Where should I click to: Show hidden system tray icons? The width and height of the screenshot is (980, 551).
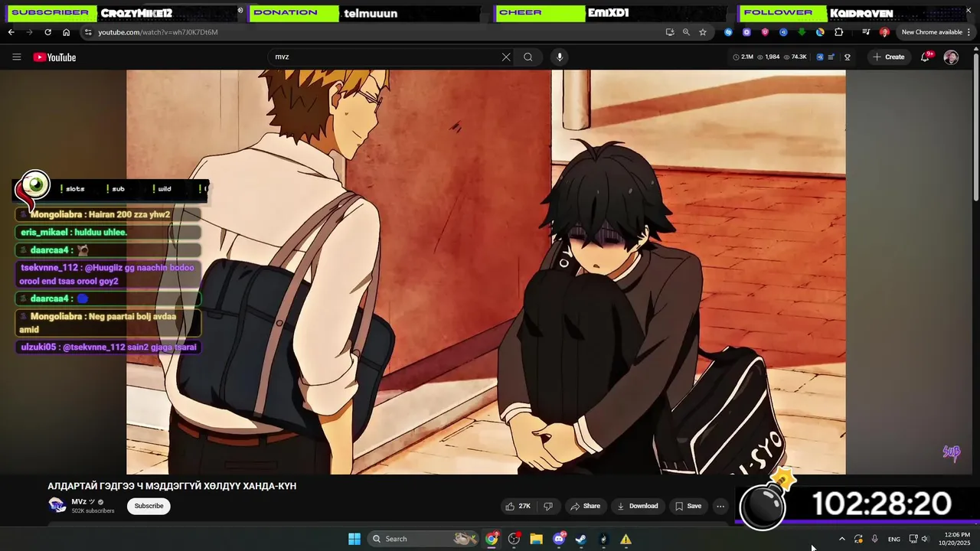[x=841, y=539]
